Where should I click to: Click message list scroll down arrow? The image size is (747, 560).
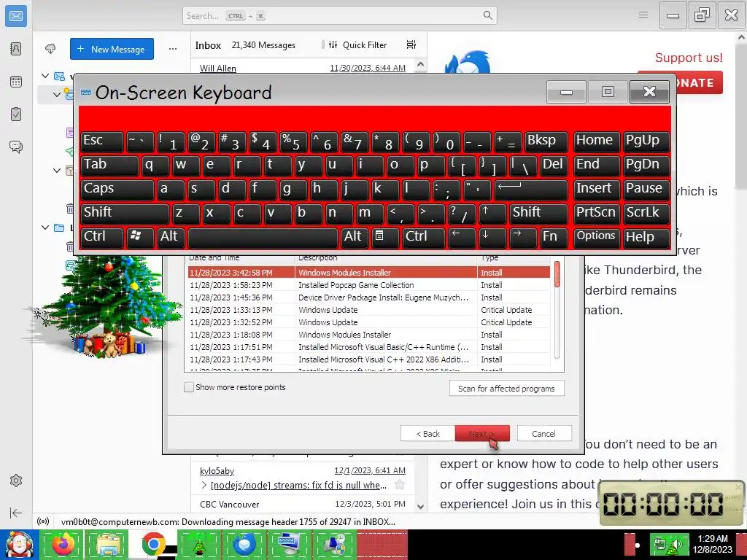(420, 507)
